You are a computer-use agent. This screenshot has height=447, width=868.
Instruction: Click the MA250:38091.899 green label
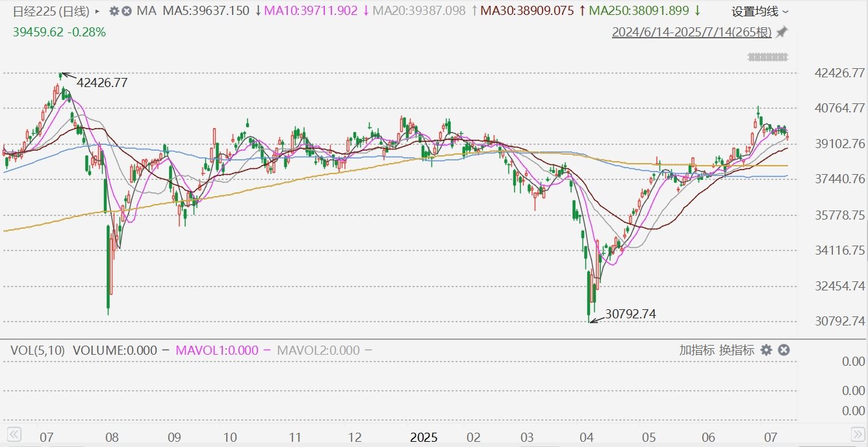click(x=640, y=11)
